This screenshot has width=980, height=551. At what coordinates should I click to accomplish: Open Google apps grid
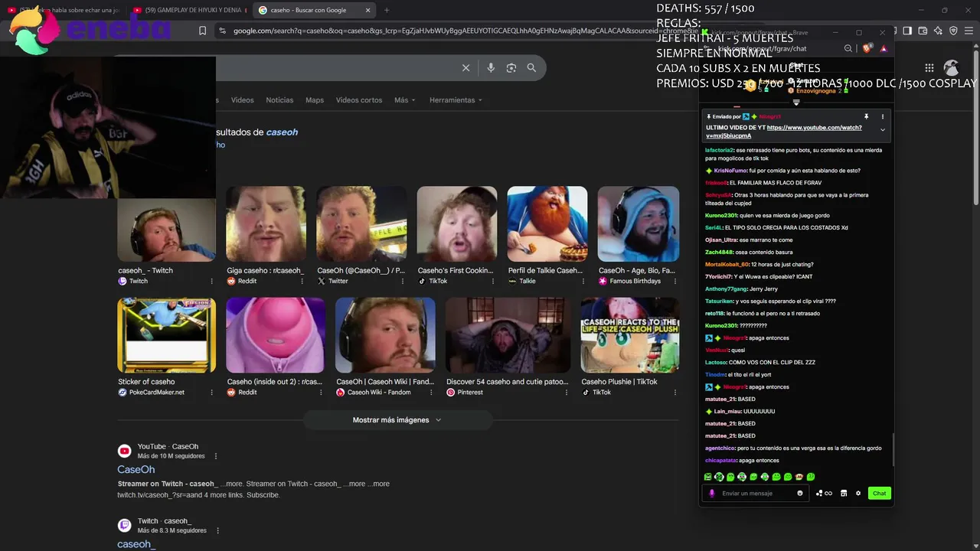929,68
